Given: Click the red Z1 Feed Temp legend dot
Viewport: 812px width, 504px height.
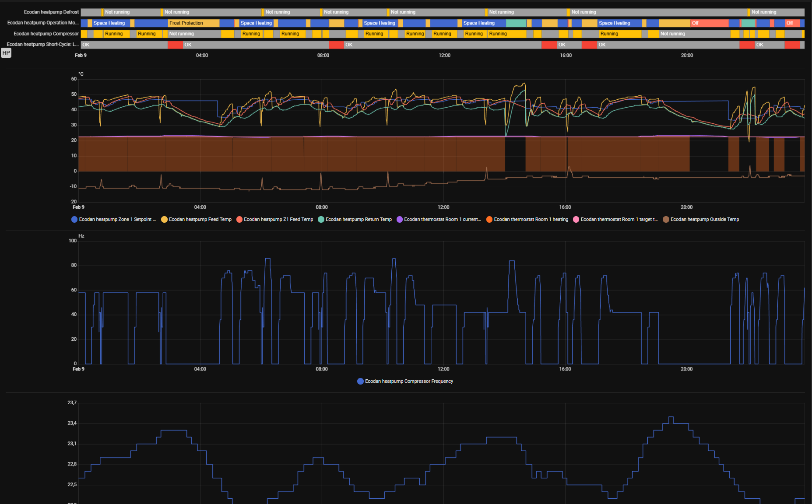Looking at the screenshot, I should [239, 220].
